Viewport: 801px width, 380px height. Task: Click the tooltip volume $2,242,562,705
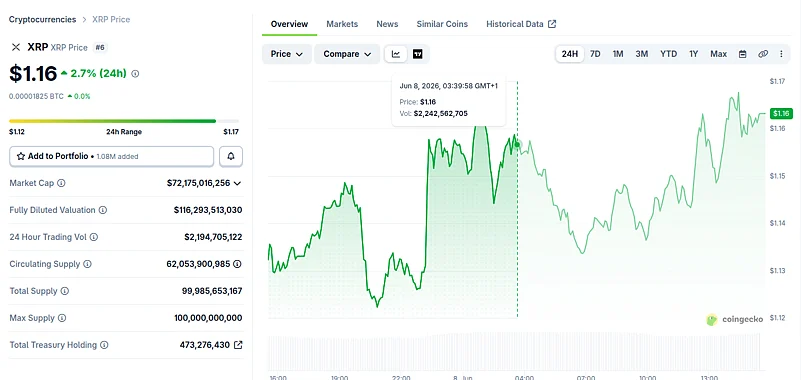[440, 113]
